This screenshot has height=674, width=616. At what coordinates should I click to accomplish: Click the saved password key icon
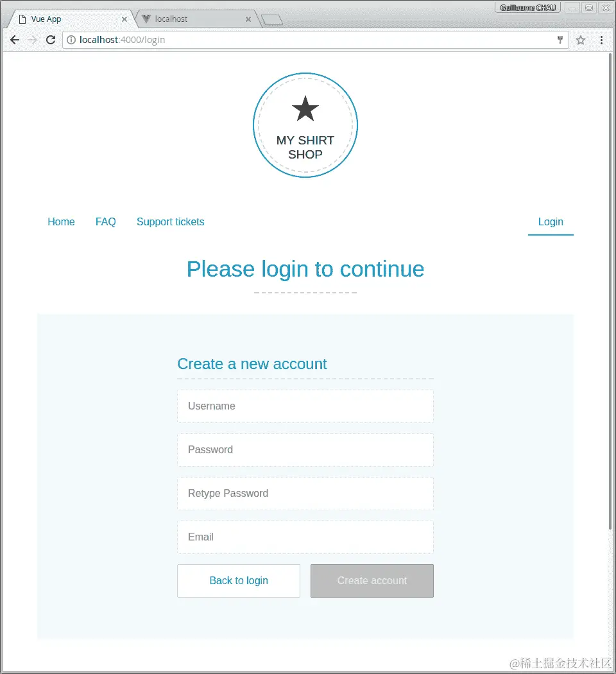560,40
